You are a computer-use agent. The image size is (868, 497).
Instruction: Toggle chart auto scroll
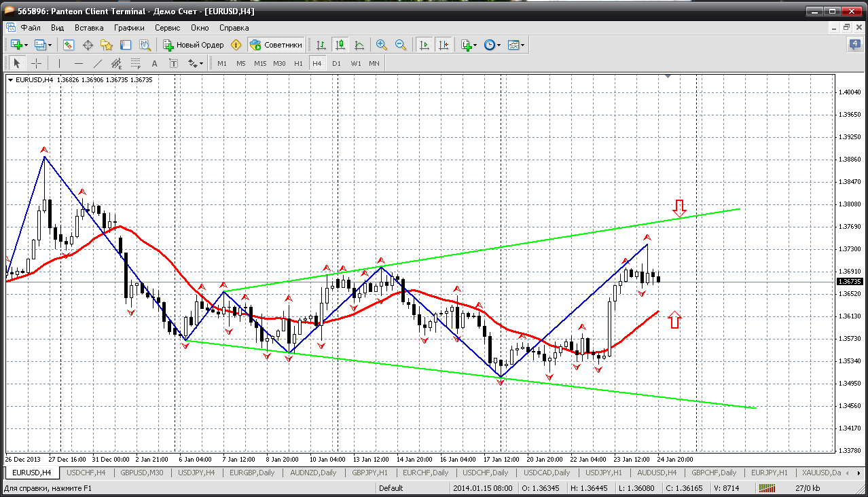coord(424,45)
